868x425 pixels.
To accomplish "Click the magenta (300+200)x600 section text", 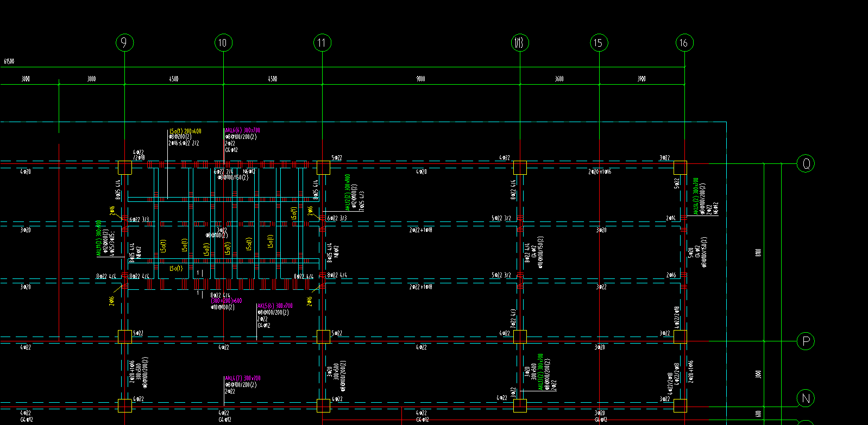I will pyautogui.click(x=227, y=300).
